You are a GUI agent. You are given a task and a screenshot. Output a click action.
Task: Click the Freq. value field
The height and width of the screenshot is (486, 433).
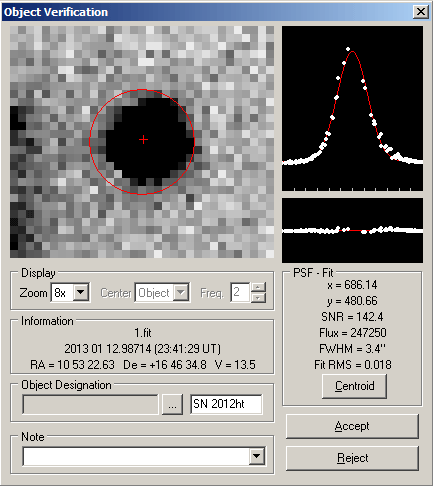(x=240, y=293)
